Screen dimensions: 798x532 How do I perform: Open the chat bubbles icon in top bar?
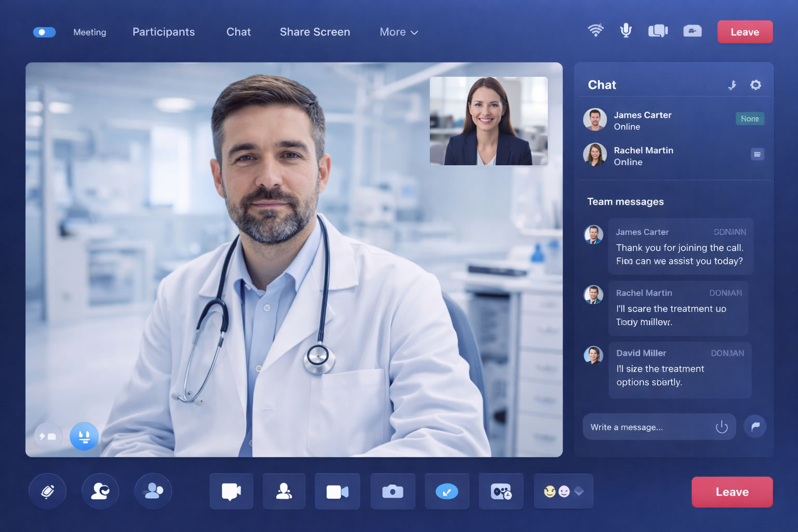(658, 31)
